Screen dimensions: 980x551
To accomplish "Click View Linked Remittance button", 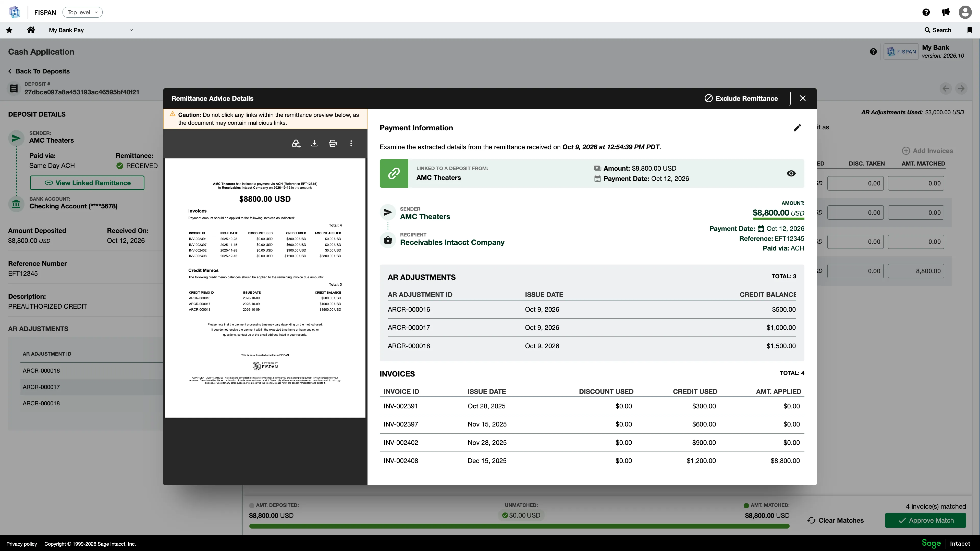I will click(87, 183).
